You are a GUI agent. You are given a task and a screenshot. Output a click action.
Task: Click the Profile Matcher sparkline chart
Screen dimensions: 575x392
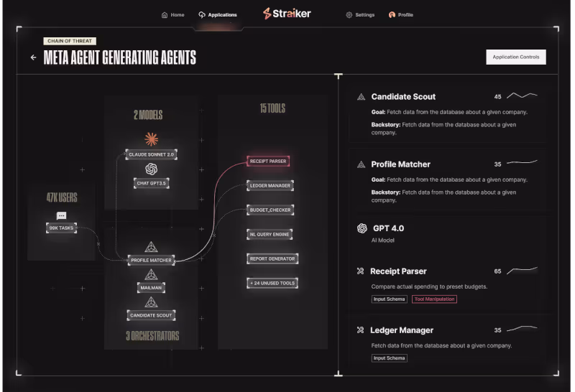(x=523, y=162)
